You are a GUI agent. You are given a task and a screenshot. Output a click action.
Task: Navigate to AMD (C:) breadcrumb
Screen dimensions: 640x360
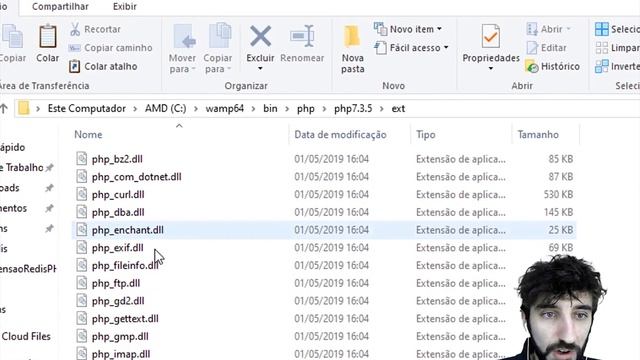point(165,109)
